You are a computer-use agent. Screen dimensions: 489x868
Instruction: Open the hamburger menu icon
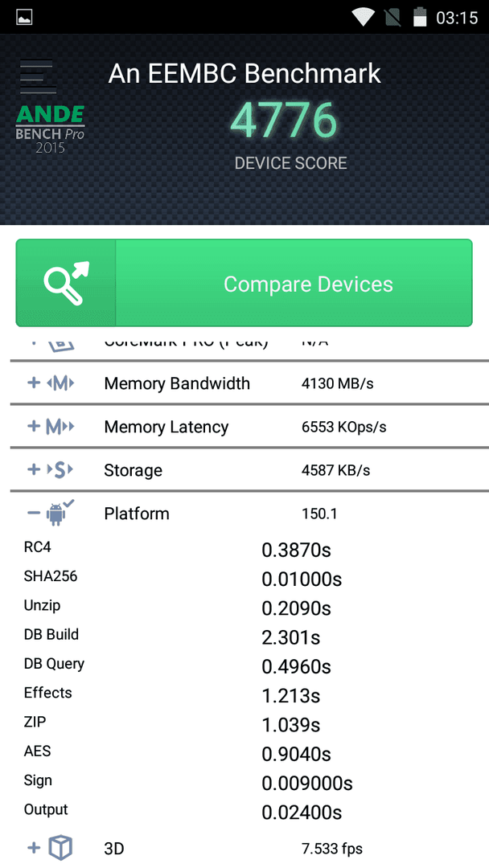click(38, 76)
